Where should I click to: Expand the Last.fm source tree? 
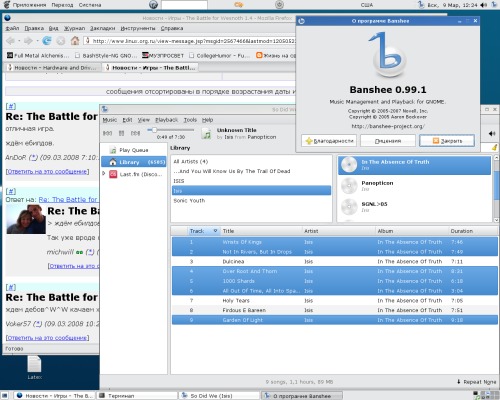(x=104, y=173)
